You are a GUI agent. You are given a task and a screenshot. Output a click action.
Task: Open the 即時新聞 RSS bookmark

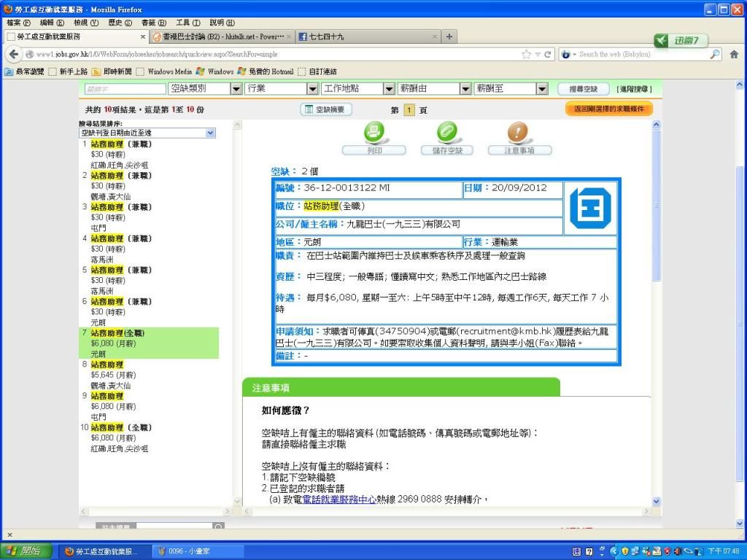click(112, 71)
